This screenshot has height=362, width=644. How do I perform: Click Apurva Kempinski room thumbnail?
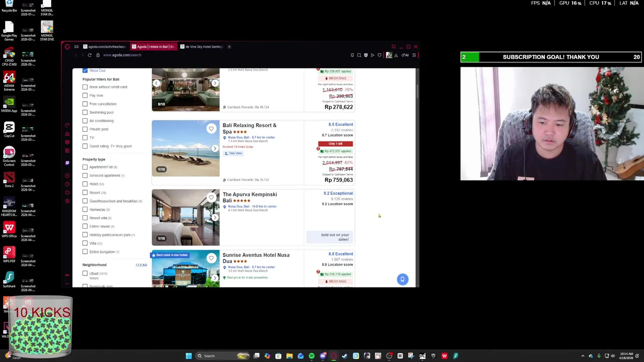(186, 217)
